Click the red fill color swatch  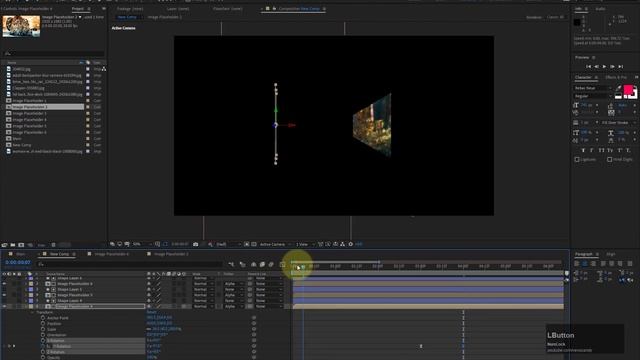[x=629, y=89]
